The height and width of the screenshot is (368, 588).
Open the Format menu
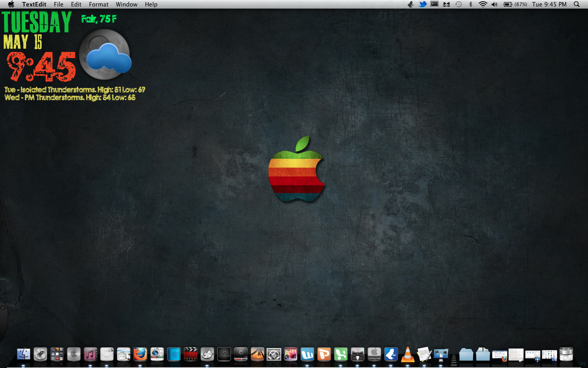pos(99,4)
